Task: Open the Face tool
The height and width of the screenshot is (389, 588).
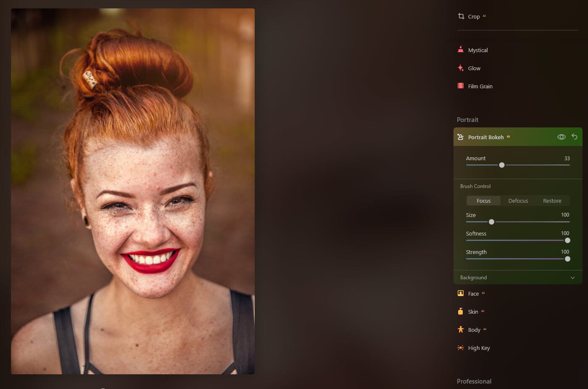Action: (x=473, y=294)
